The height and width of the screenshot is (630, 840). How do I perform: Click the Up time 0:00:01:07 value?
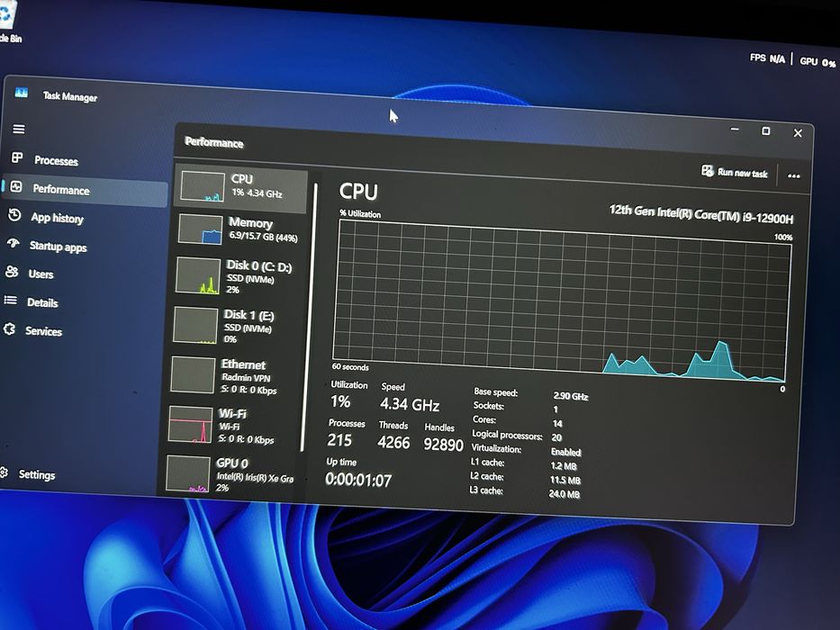click(x=358, y=480)
